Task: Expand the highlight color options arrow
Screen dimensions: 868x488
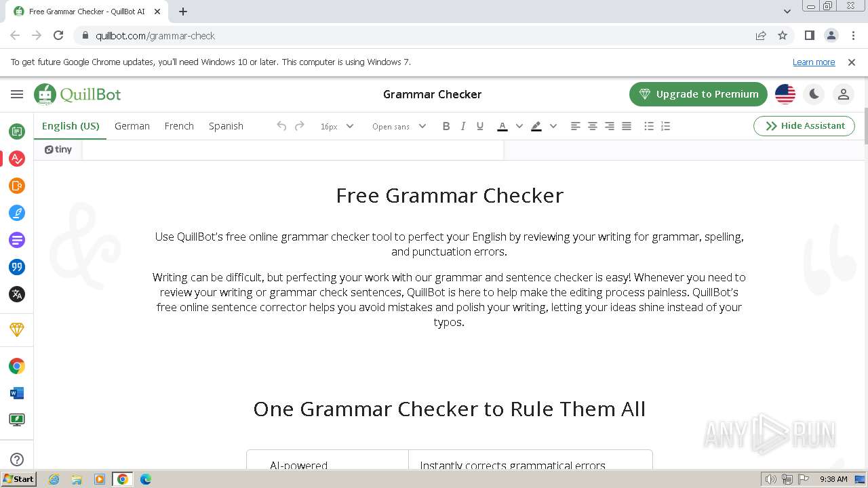Action: pos(553,126)
